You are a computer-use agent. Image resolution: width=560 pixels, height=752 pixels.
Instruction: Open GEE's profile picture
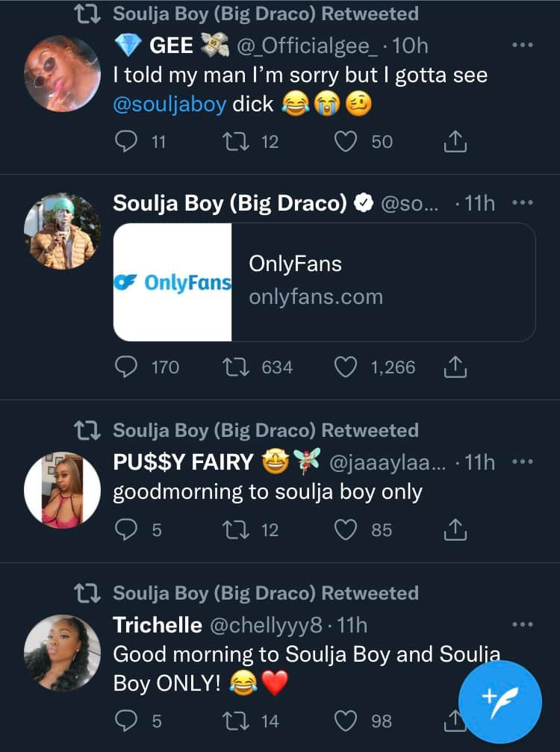pyautogui.click(x=62, y=72)
